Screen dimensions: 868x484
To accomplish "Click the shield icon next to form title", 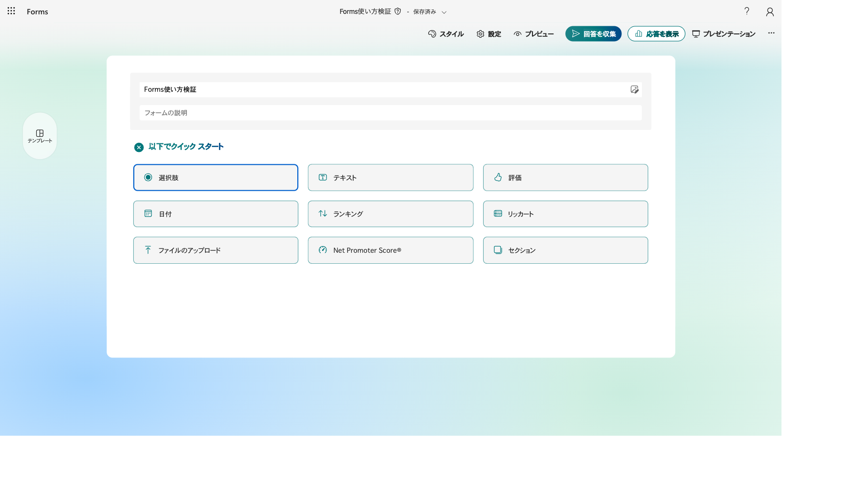I will coord(398,11).
